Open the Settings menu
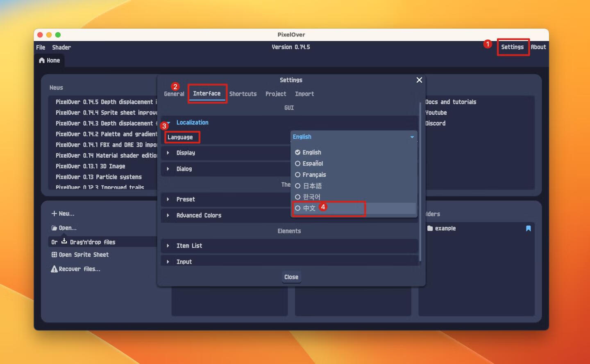 click(x=512, y=47)
